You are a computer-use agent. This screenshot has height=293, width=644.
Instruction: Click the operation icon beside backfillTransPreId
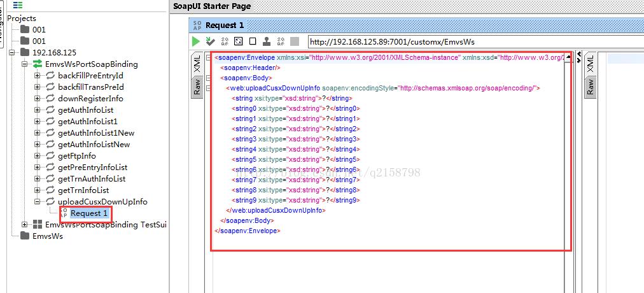(50, 87)
